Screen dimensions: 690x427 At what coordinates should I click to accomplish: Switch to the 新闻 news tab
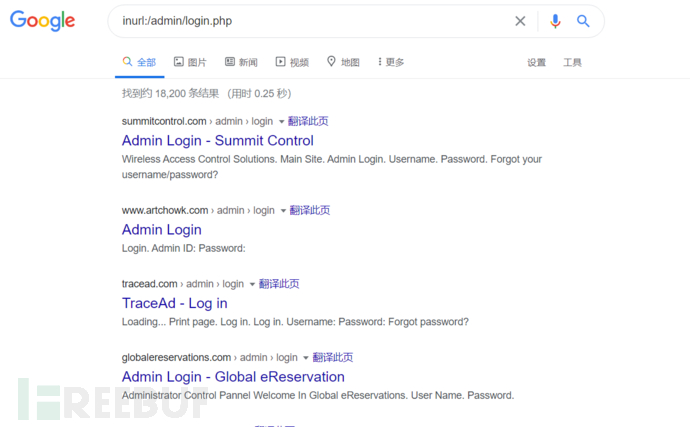click(x=241, y=62)
